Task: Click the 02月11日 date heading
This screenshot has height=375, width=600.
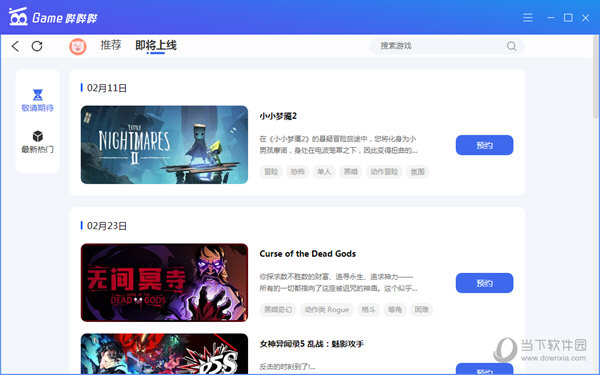Action: (x=107, y=88)
